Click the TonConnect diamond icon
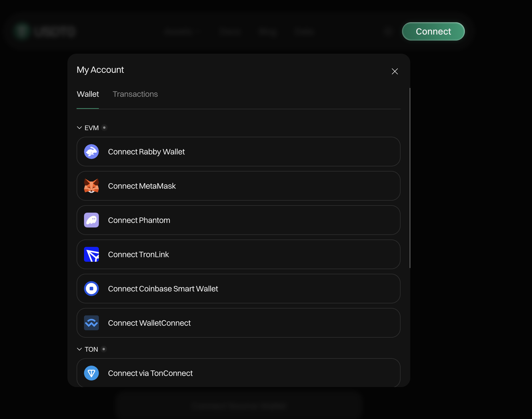 point(91,373)
